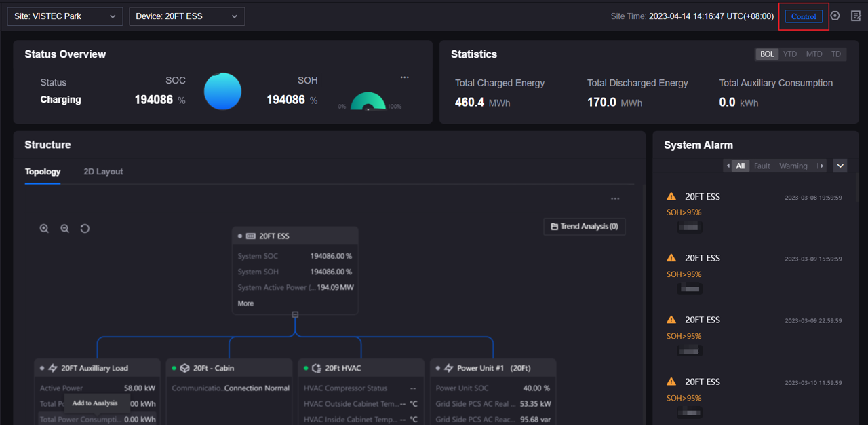
Task: Open the topology three-dot options menu
Action: tap(615, 199)
